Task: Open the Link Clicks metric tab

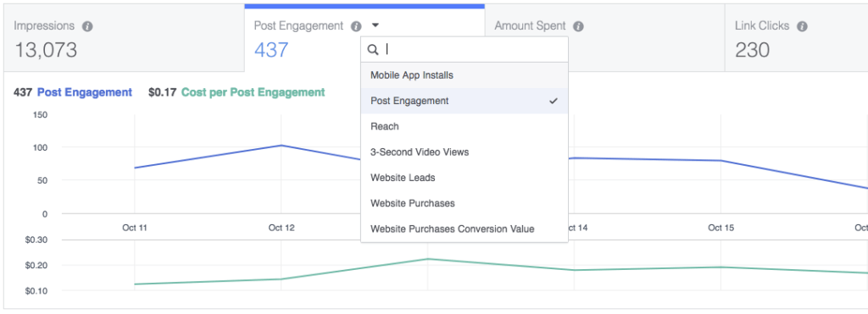Action: 796,37
